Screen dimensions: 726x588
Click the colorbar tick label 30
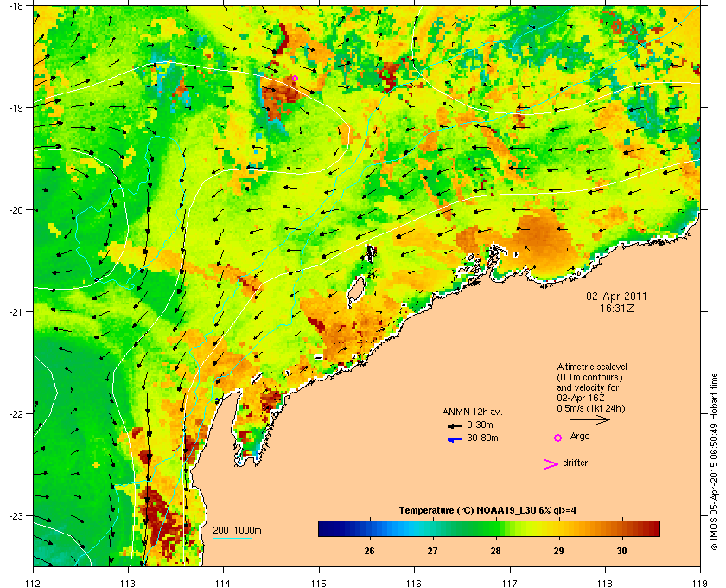coord(621,551)
